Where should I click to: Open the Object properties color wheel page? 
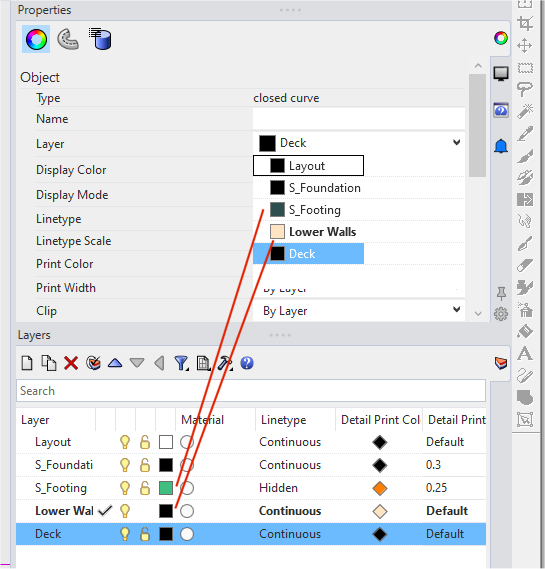click(36, 39)
